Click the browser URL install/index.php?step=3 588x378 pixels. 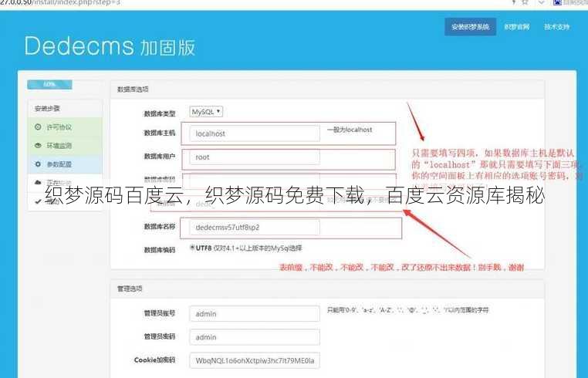tap(60, 2)
